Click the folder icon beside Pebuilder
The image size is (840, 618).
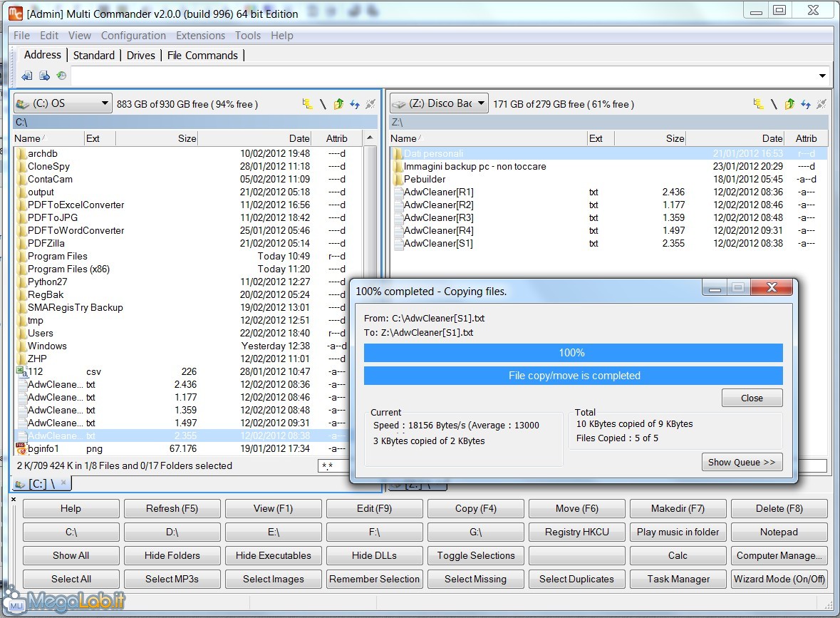[x=398, y=179]
